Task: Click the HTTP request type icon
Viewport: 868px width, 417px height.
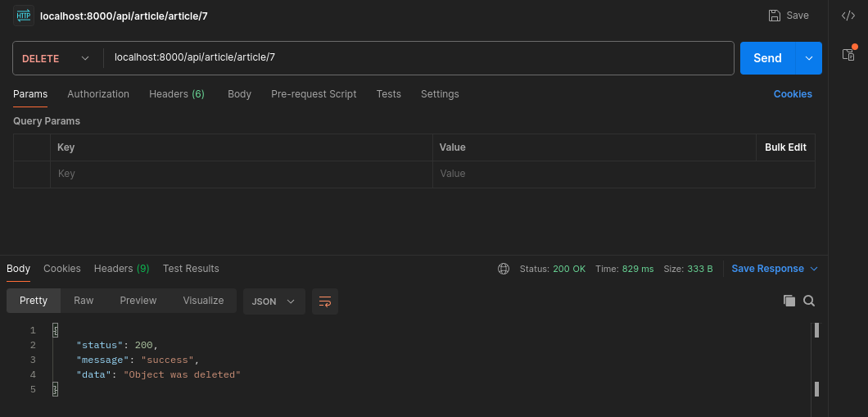Action: coord(24,16)
